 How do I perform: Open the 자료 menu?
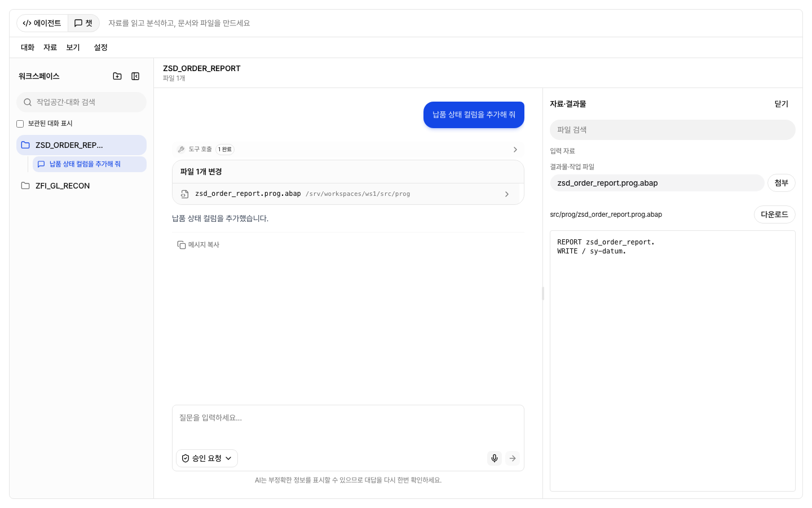pyautogui.click(x=50, y=47)
